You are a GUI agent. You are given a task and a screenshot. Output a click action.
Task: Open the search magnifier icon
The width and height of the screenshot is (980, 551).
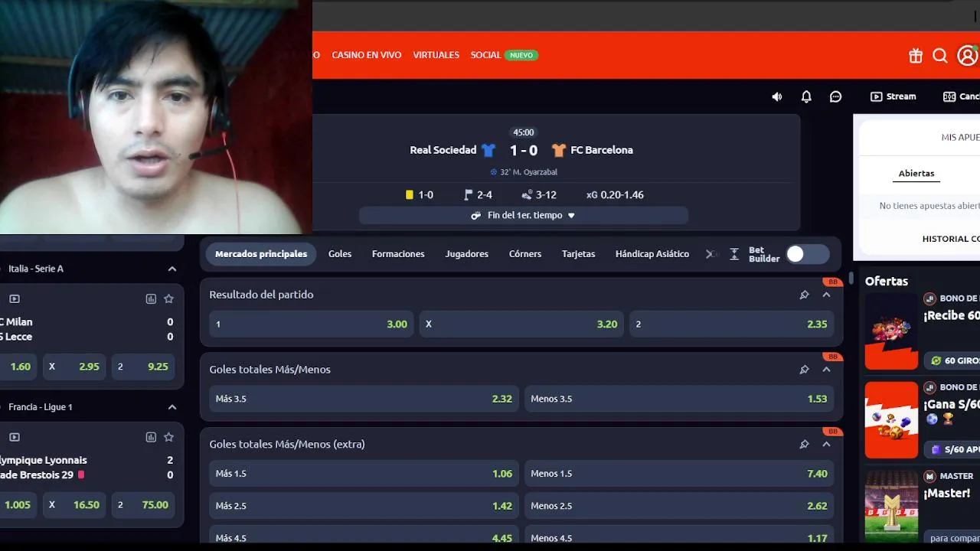[940, 55]
